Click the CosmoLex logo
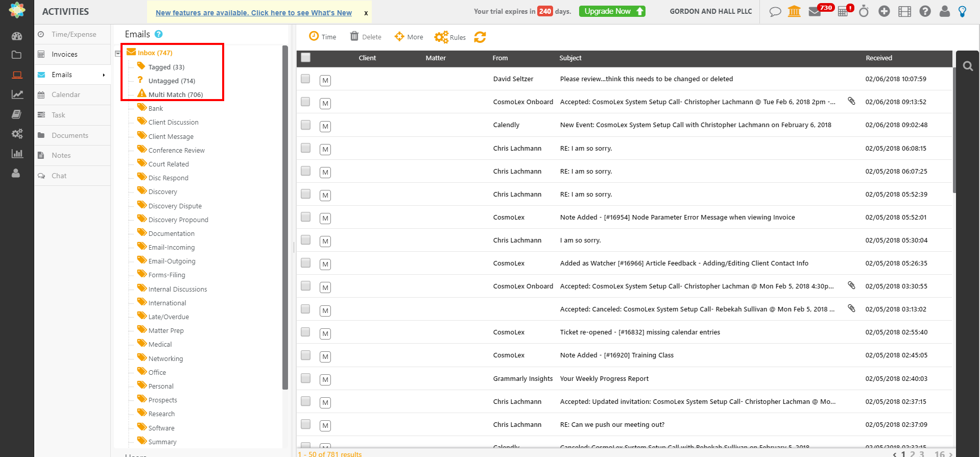Screen dimensions: 980x457 [x=17, y=10]
